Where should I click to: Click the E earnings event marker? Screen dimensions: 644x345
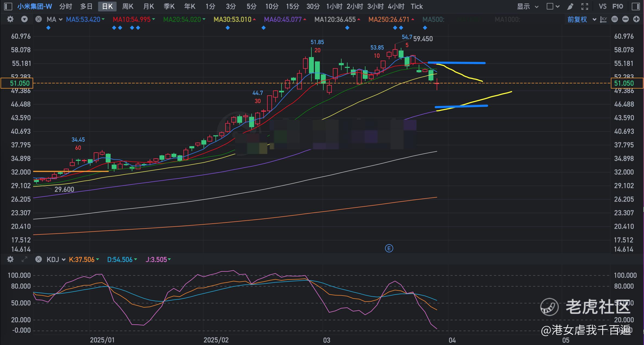[x=389, y=248]
